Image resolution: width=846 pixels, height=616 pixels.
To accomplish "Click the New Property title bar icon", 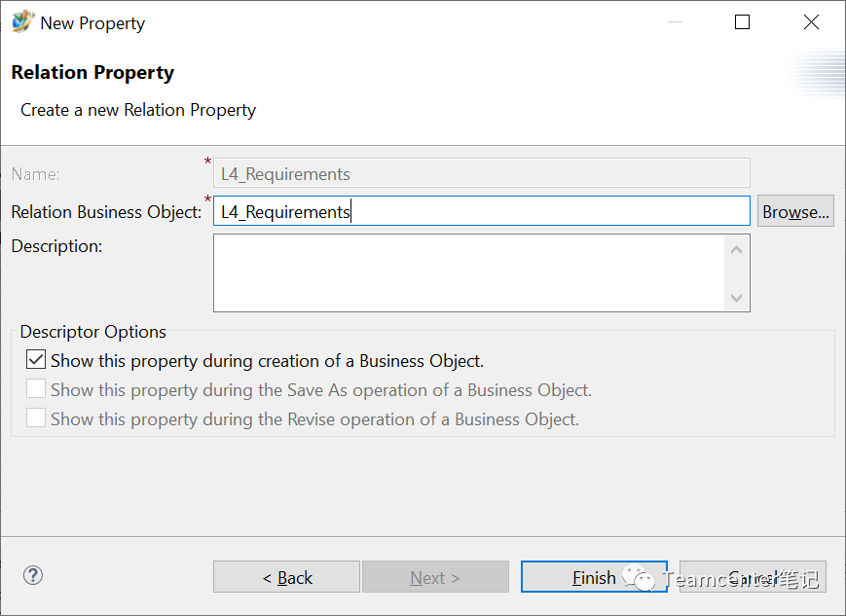I will [x=21, y=22].
